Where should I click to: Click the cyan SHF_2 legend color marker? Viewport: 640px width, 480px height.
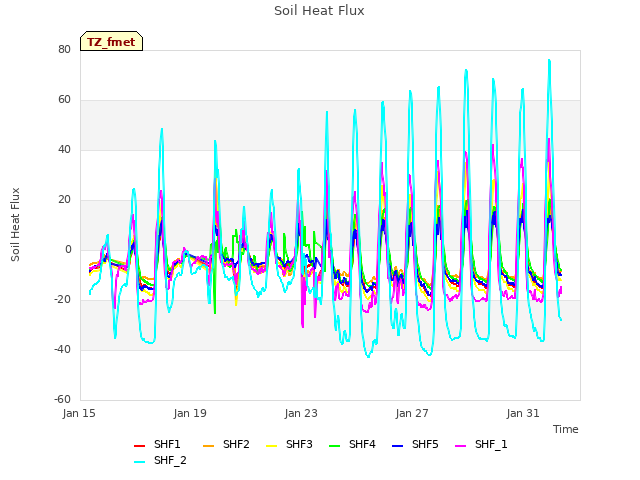tap(140, 462)
